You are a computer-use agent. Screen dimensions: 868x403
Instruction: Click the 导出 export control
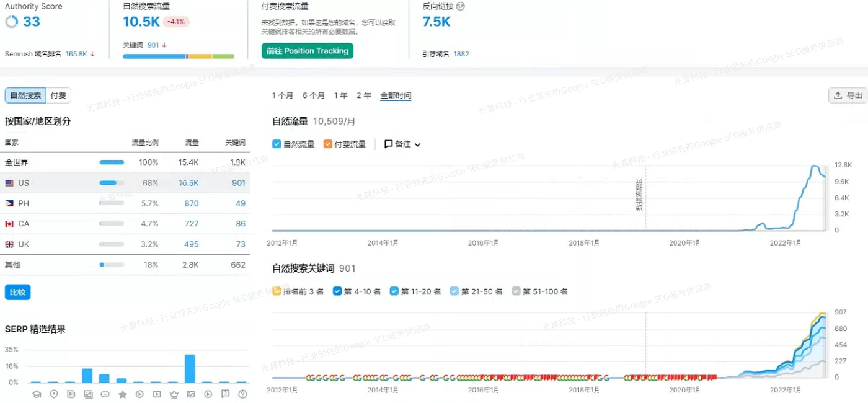pyautogui.click(x=847, y=95)
